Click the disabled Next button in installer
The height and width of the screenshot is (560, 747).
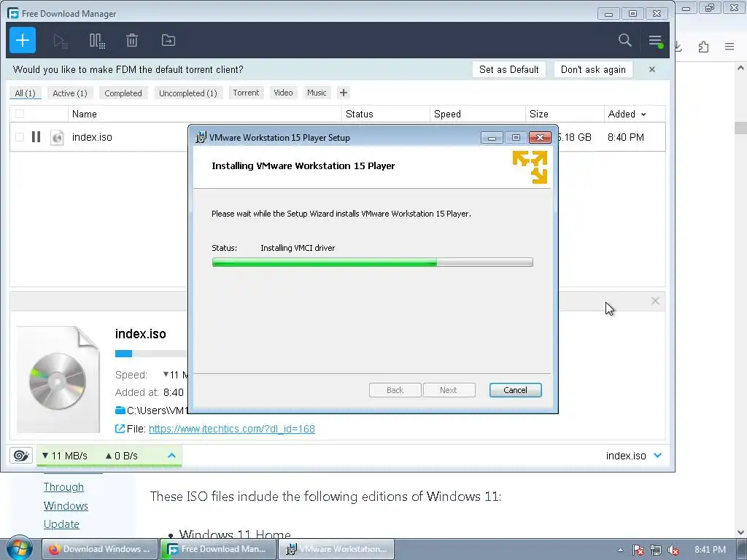point(449,390)
